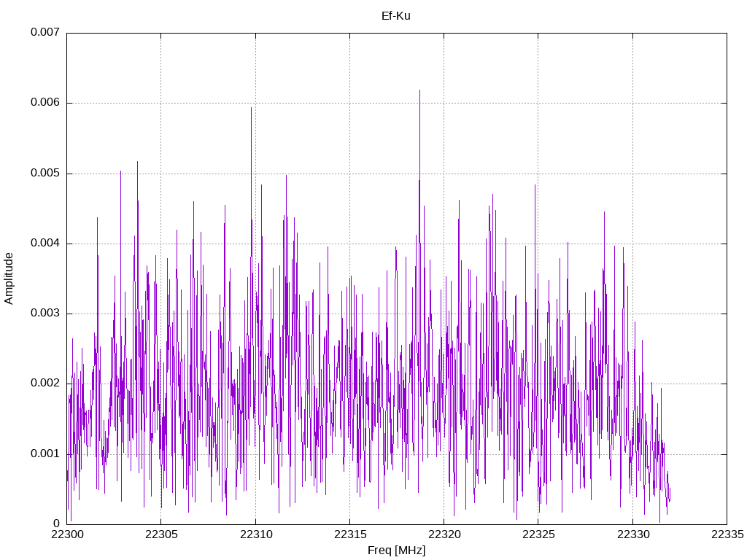Click the x-axis tick label 22305
Viewport: 747px width, 560px height.
click(161, 534)
